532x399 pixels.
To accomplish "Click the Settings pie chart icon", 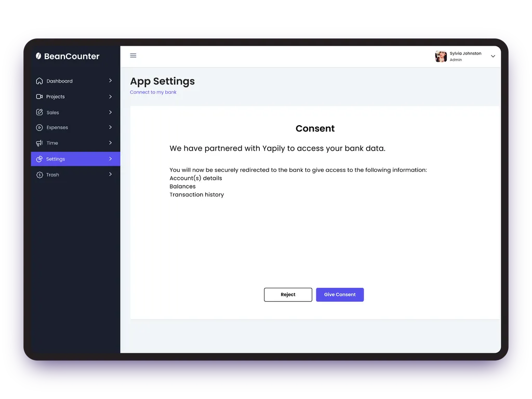I will (39, 159).
